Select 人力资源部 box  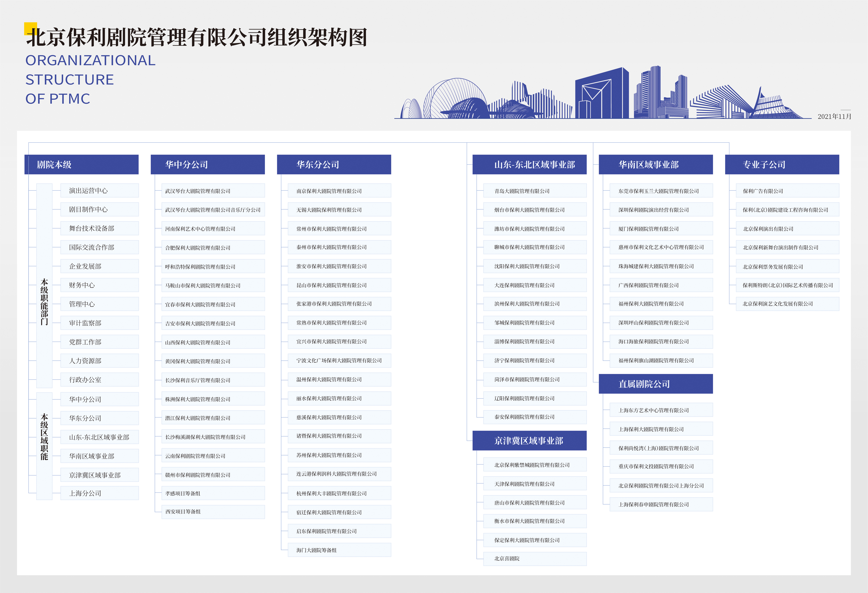coord(99,361)
